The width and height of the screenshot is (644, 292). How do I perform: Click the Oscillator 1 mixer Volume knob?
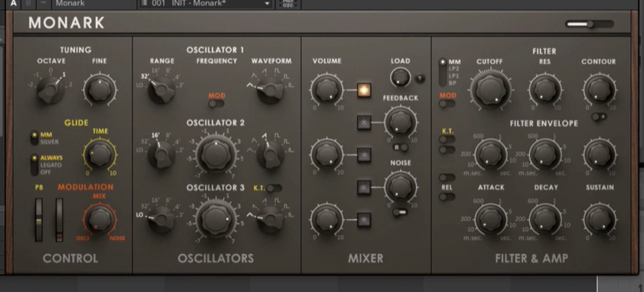pos(327,90)
